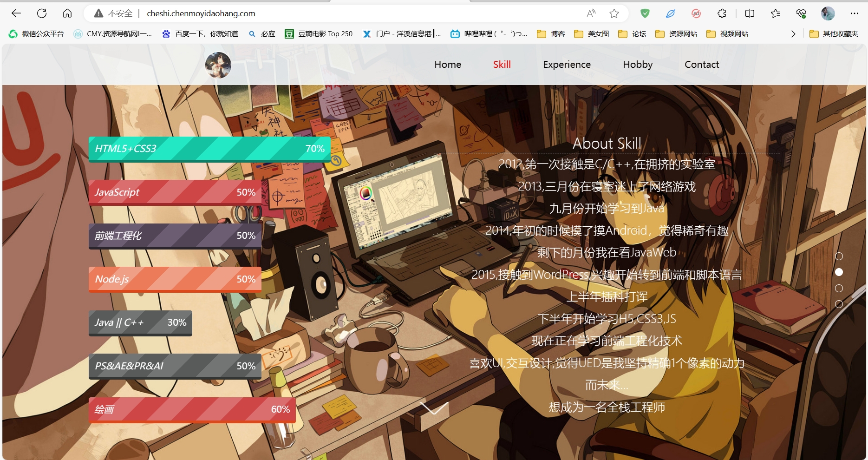Reload the page with refresh icon
The width and height of the screenshot is (868, 460).
pyautogui.click(x=42, y=13)
